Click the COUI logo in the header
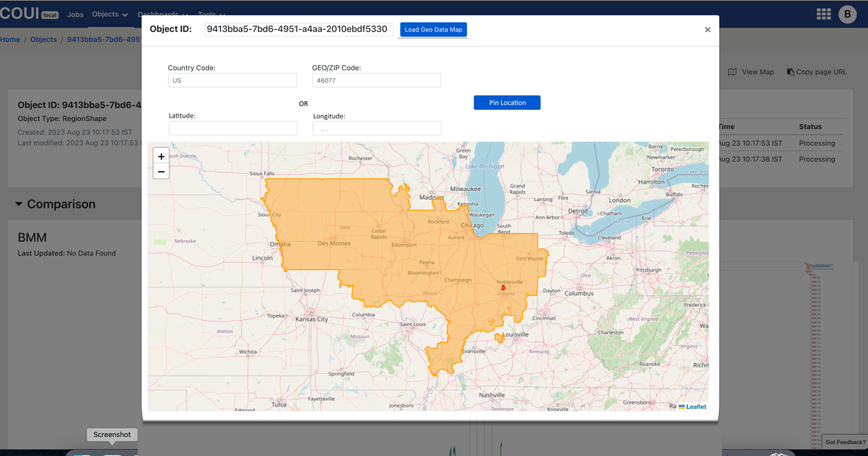 click(x=30, y=14)
